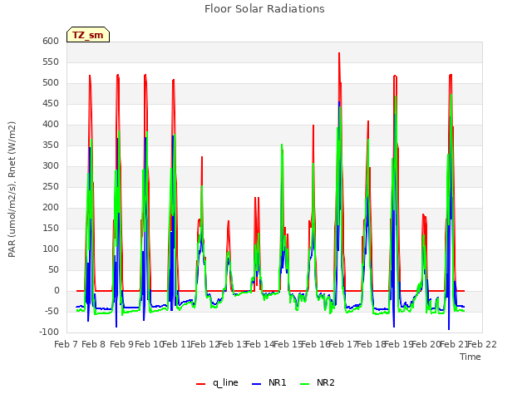Click the x-axis label 'Time'
The image size is (532, 399).
tap(470, 357)
